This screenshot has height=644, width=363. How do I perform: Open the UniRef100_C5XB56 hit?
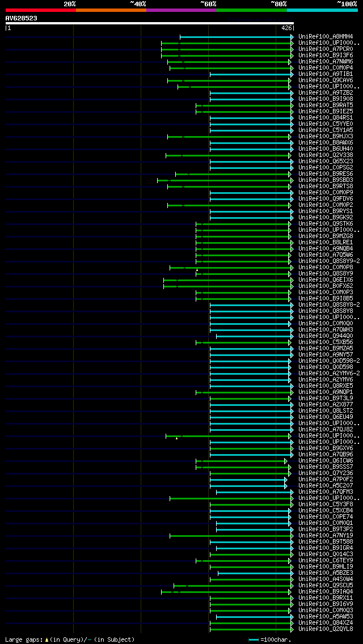pos(326,342)
